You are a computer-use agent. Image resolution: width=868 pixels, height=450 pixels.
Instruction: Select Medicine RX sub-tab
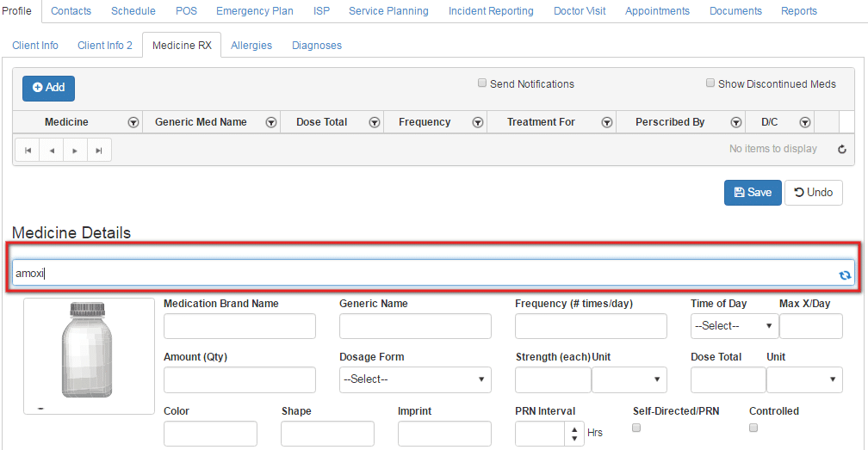[x=182, y=46]
